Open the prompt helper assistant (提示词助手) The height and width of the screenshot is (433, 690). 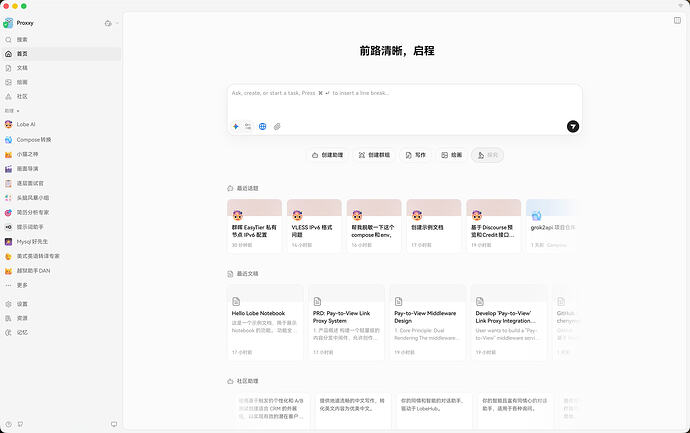[x=61, y=227]
